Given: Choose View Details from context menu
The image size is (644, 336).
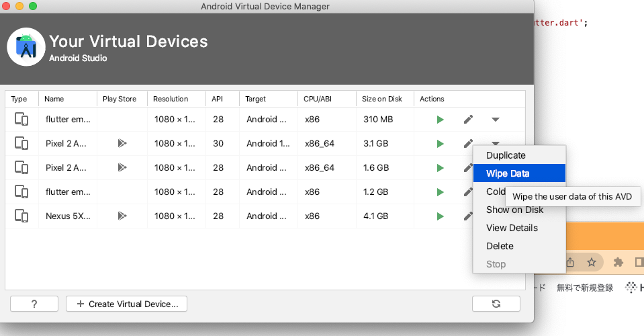Looking at the screenshot, I should click(520, 228).
